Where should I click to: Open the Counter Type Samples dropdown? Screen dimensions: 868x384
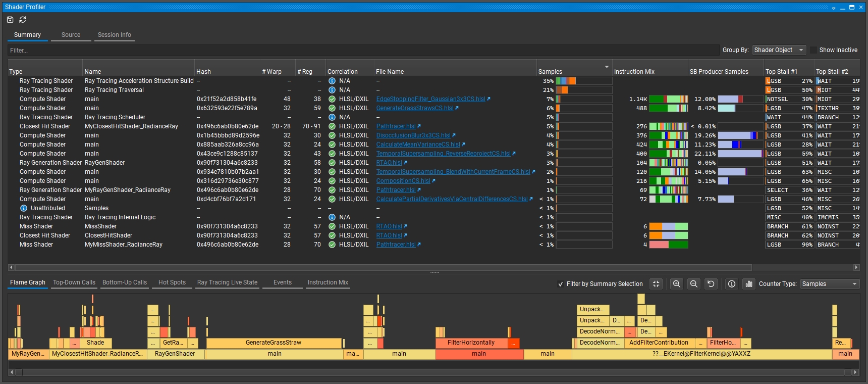click(x=830, y=284)
